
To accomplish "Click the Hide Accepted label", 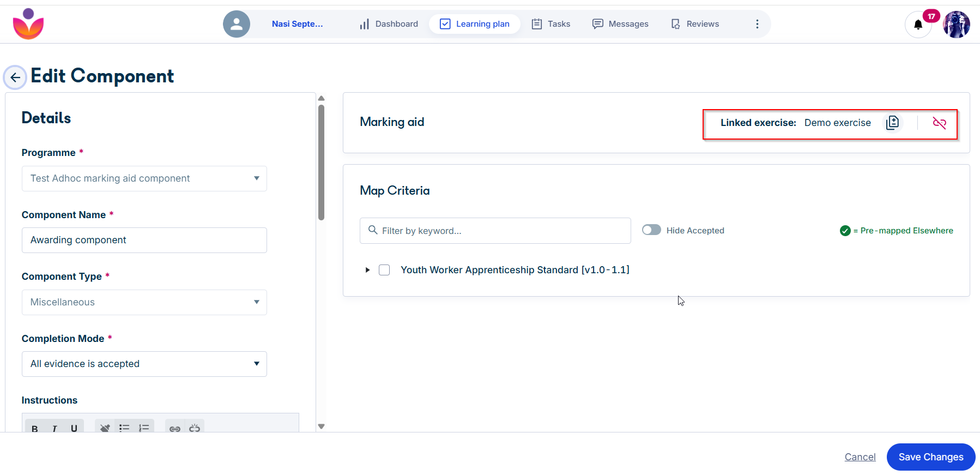I will click(695, 231).
